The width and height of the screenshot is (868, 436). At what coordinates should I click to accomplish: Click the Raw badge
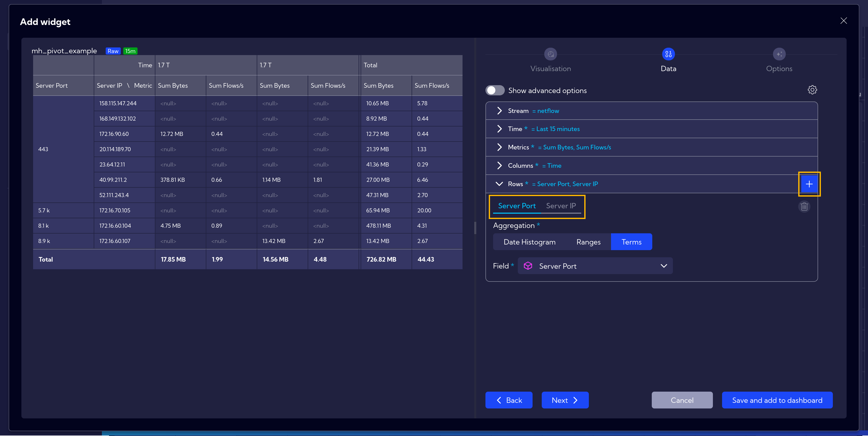[x=113, y=51]
